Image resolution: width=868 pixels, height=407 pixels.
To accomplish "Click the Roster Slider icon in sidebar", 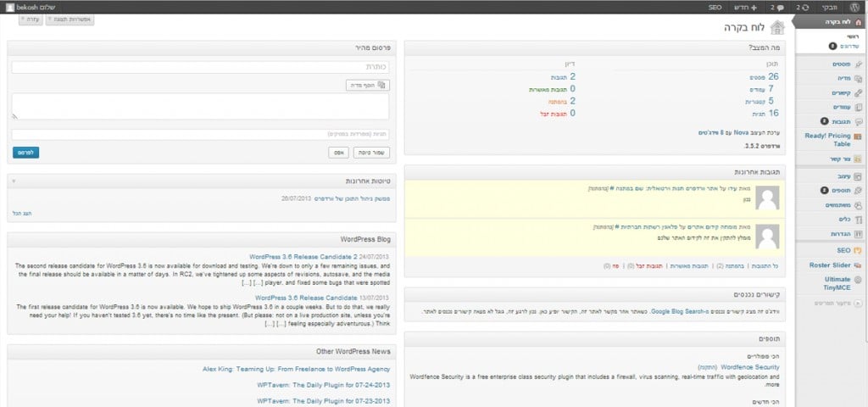I will (859, 265).
